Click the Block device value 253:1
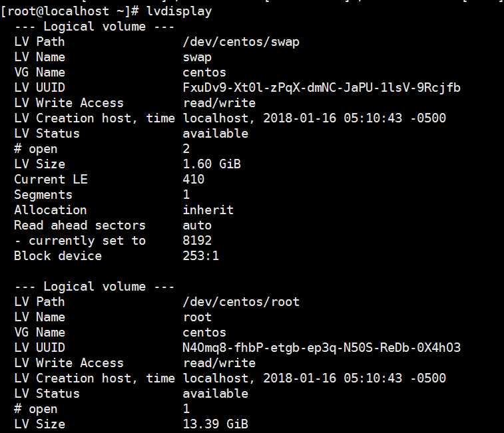This screenshot has height=433, width=504. click(200, 255)
